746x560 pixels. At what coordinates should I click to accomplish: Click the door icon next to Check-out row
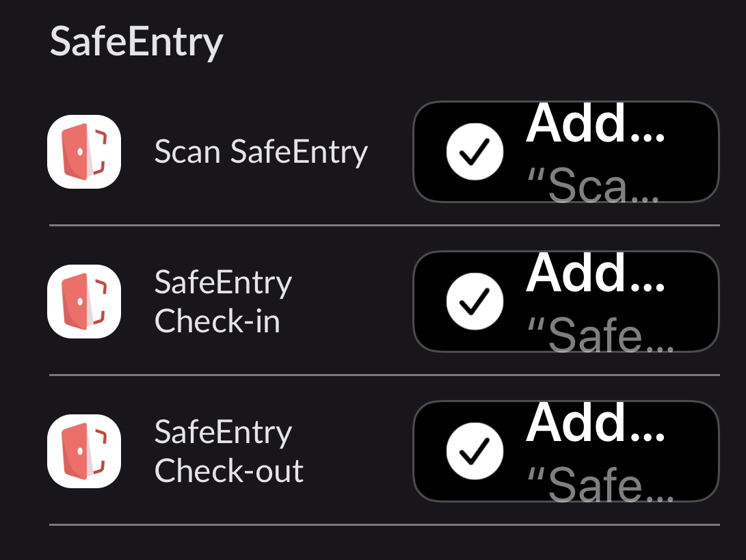tap(83, 451)
